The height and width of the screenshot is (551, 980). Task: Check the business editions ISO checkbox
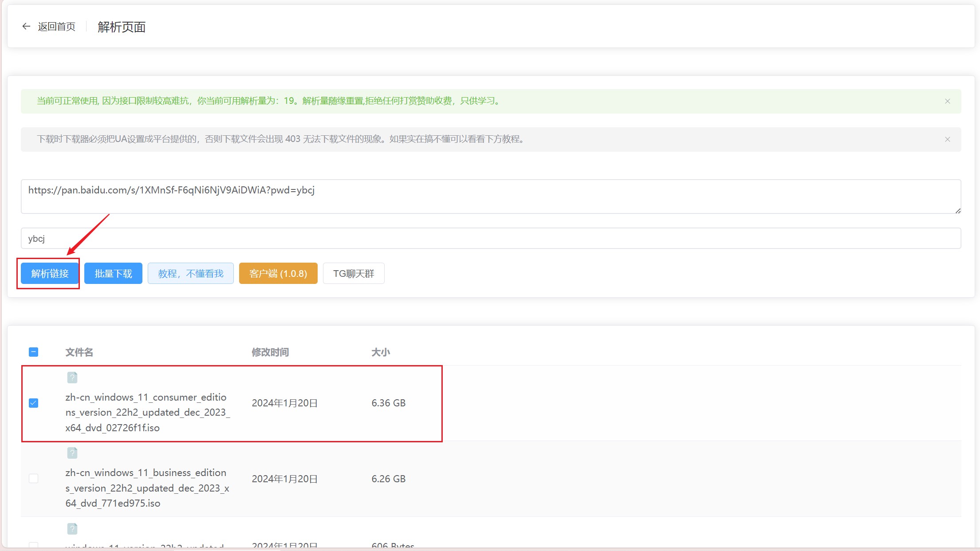pos(33,478)
